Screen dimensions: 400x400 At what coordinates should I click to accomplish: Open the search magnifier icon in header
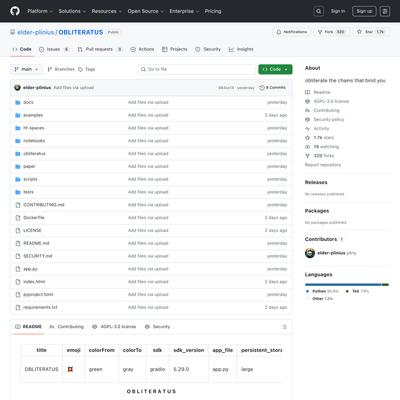(319, 11)
